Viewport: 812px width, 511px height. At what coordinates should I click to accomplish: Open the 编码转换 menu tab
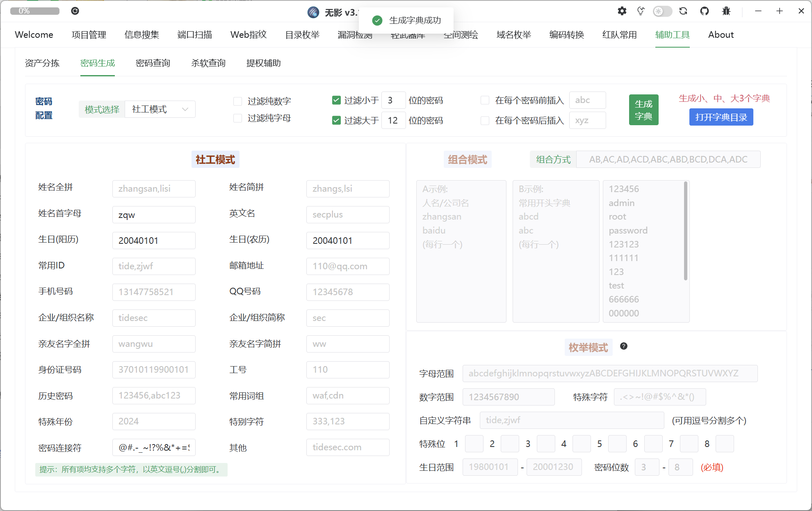pos(566,35)
